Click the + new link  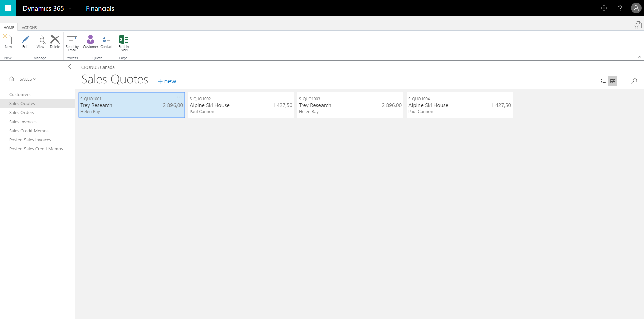[x=167, y=81]
